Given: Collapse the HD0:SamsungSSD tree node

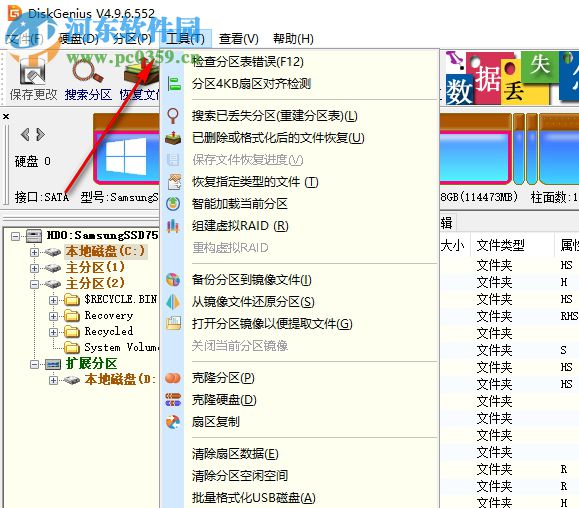Looking at the screenshot, I should pos(16,236).
